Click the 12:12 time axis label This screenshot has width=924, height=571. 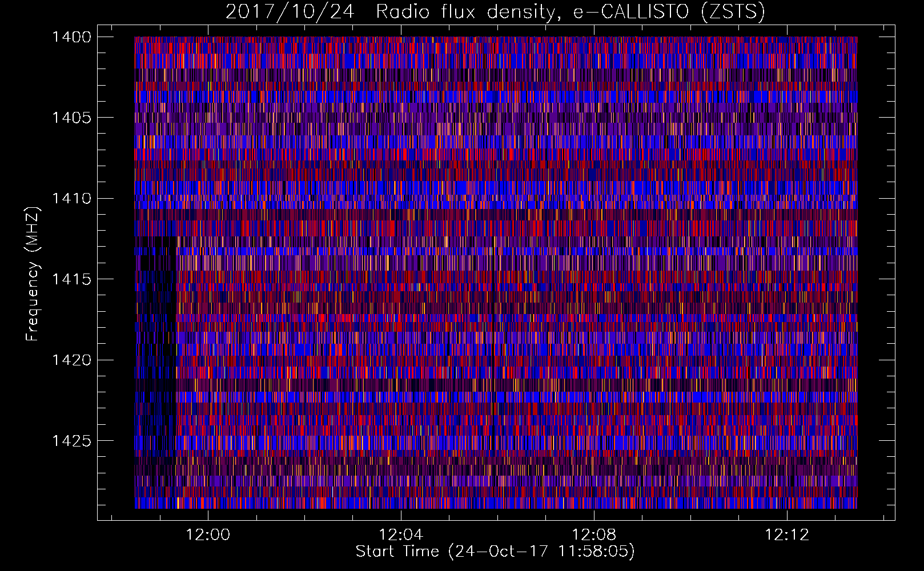[x=788, y=535]
